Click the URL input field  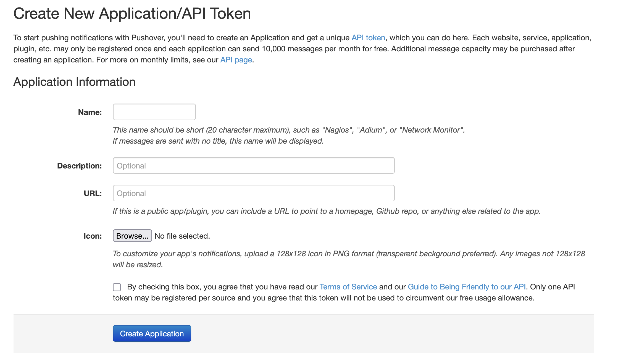point(253,193)
